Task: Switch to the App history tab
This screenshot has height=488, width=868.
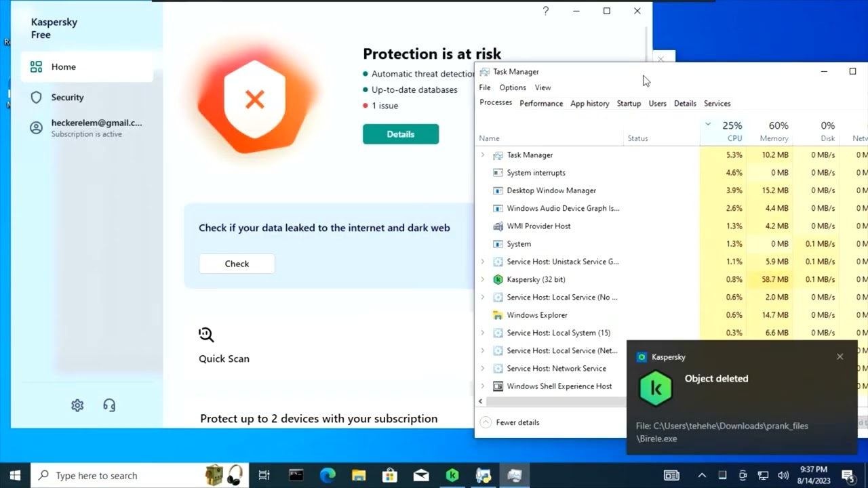Action: [x=589, y=104]
